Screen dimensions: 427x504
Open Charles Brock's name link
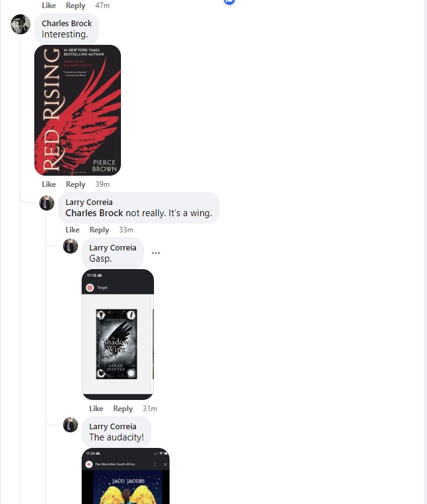[67, 24]
